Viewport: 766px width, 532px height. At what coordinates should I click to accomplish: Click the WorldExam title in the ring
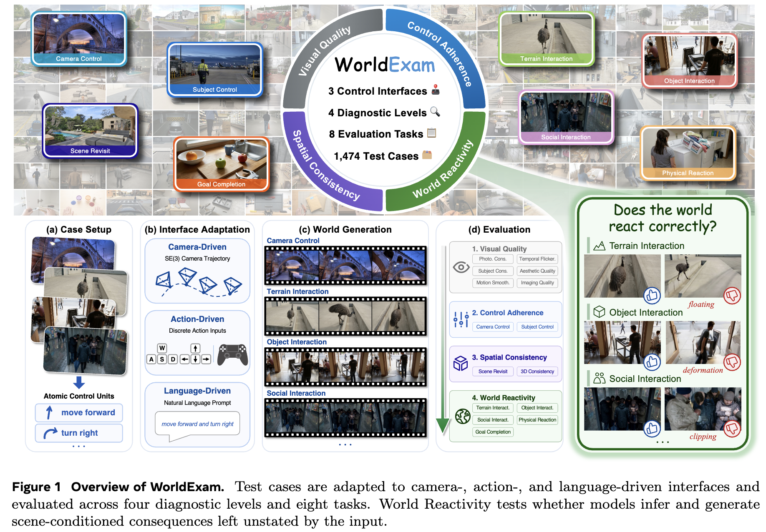point(385,65)
